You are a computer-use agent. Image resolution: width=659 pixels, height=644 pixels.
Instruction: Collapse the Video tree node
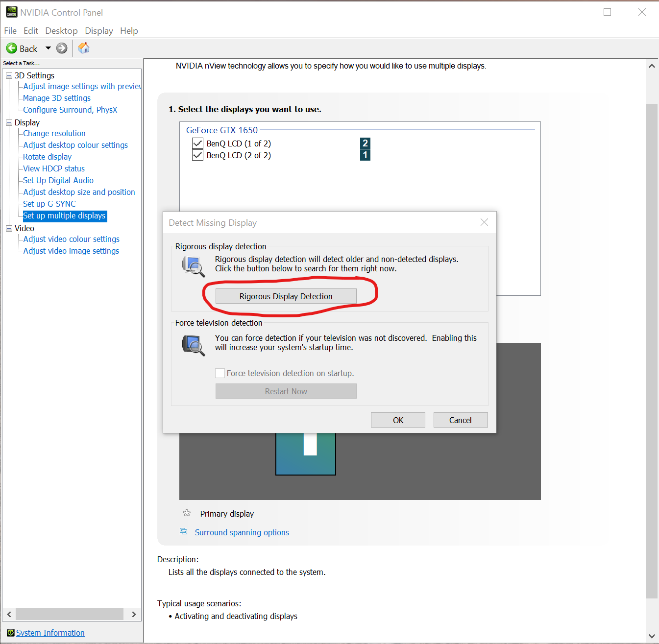pyautogui.click(x=9, y=228)
